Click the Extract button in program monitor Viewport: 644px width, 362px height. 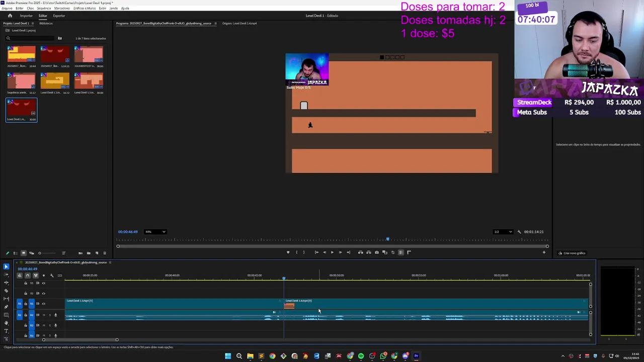[x=368, y=252]
